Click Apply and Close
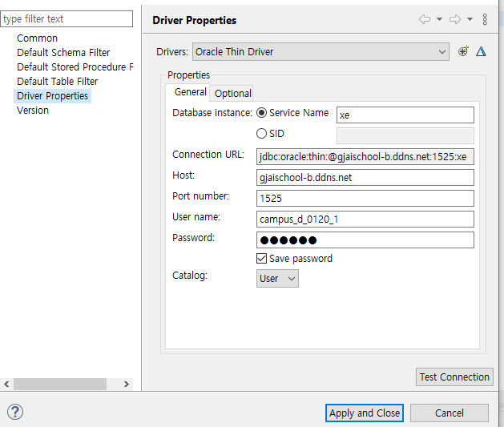 point(365,413)
